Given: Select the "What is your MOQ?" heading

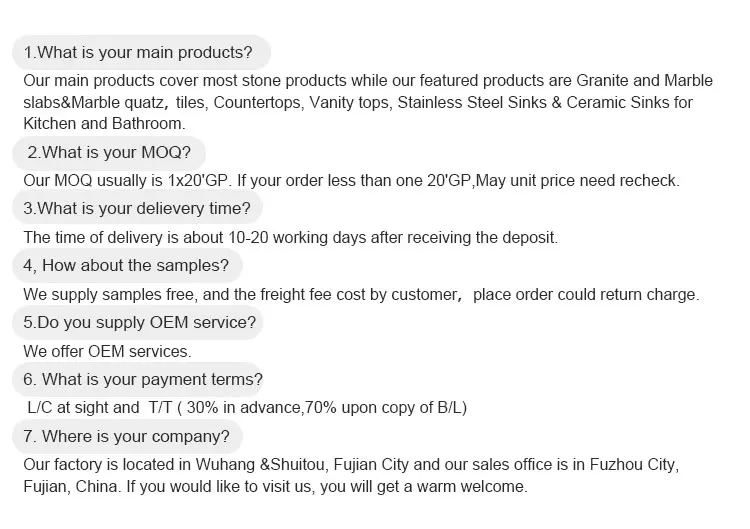Looking at the screenshot, I should coord(115,153).
